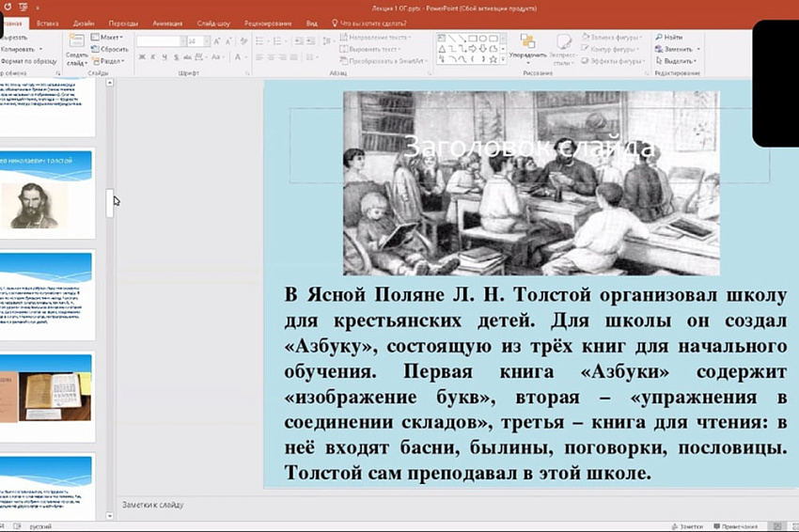
Task: Click the Increase Font Size icon
Action: coord(217,41)
